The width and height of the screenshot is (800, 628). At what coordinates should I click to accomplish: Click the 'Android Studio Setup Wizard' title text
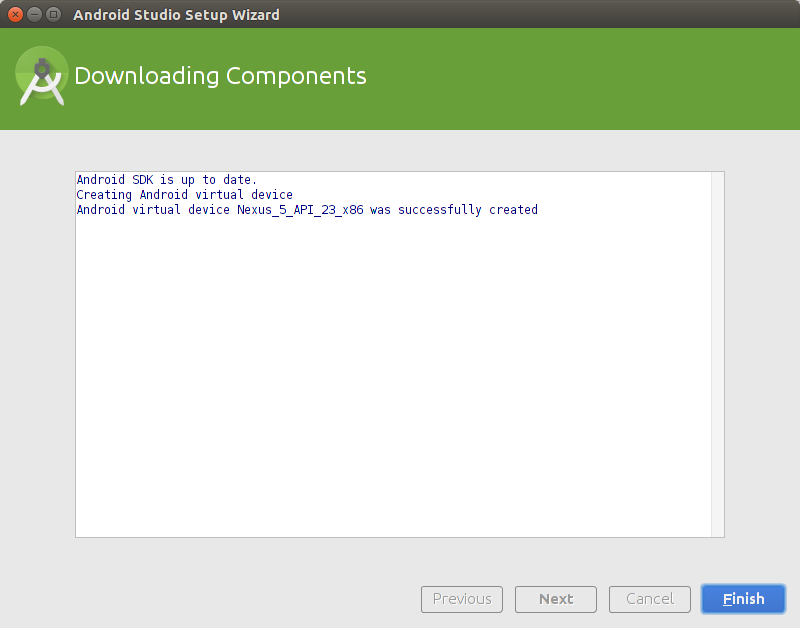click(176, 15)
